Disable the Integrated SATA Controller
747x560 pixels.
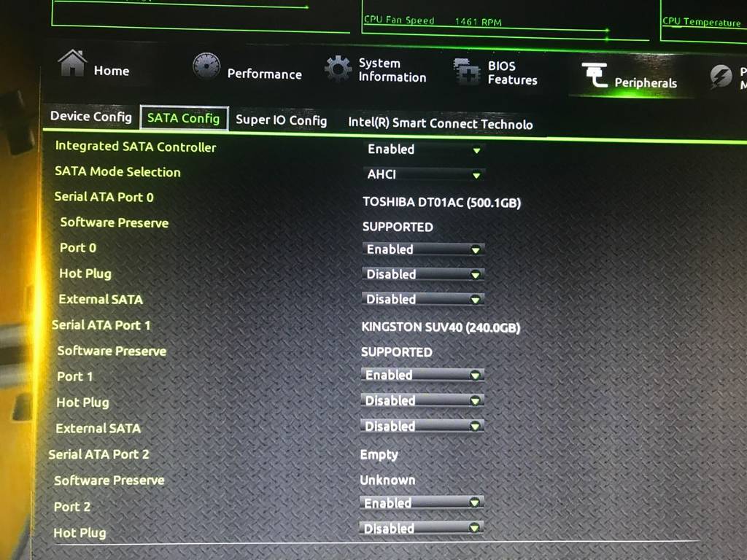[x=423, y=149]
